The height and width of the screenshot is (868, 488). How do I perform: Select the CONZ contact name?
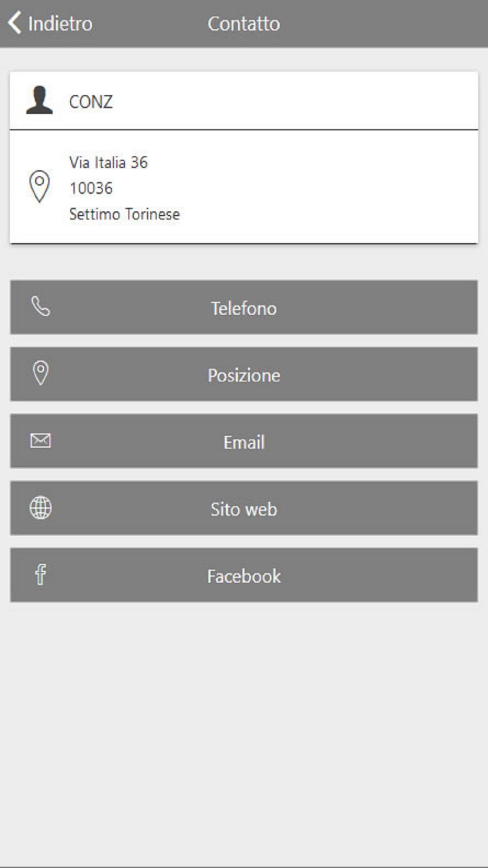[91, 102]
